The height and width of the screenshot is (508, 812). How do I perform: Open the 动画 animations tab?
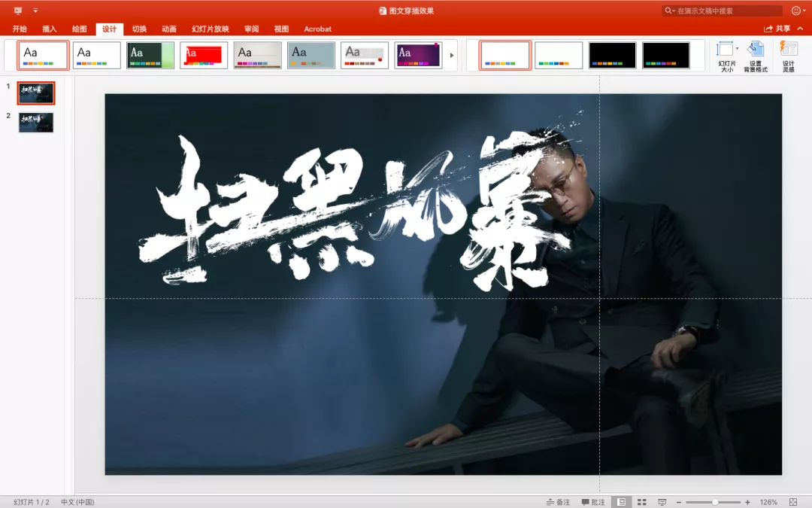point(169,29)
